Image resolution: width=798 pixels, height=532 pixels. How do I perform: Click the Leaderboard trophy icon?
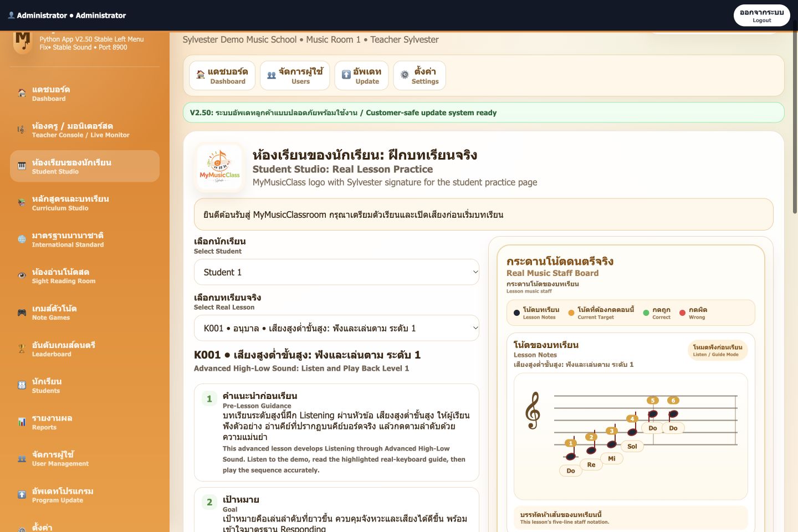22,349
